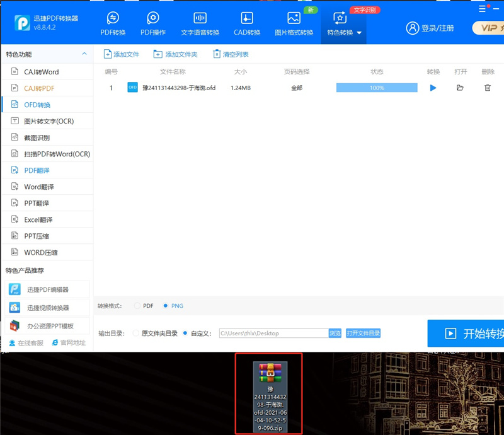This screenshot has height=435, width=504.
Task: Click the 文件名称 column header
Action: click(173, 71)
